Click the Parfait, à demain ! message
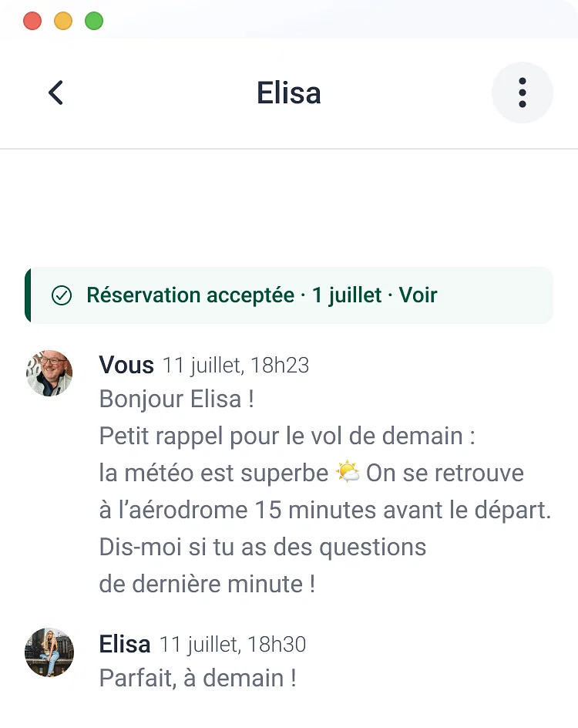The width and height of the screenshot is (578, 728). point(198,678)
